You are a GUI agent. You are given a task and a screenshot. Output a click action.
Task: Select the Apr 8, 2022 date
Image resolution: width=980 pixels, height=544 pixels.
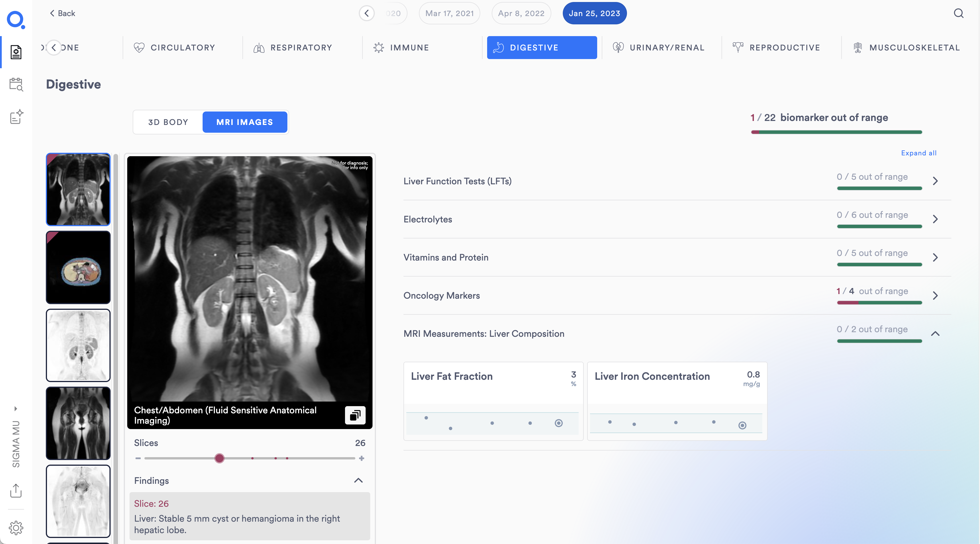click(521, 13)
